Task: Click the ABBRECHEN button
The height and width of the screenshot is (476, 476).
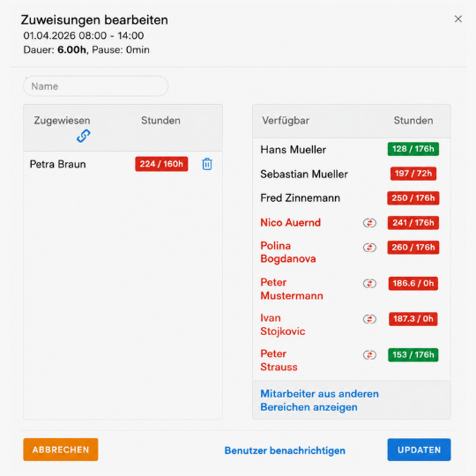Action: click(x=61, y=450)
